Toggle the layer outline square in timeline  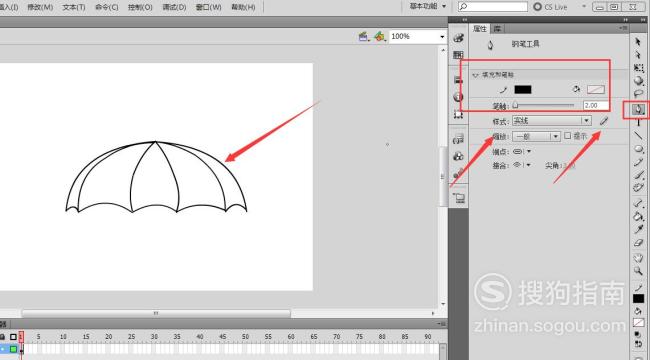pyautogui.click(x=13, y=337)
